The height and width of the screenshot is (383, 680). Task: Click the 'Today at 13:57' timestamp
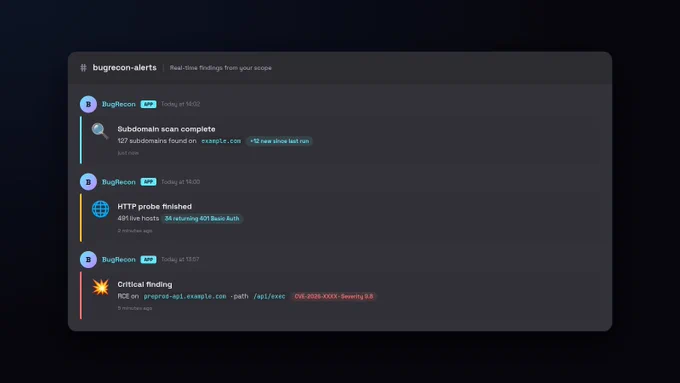pos(180,259)
